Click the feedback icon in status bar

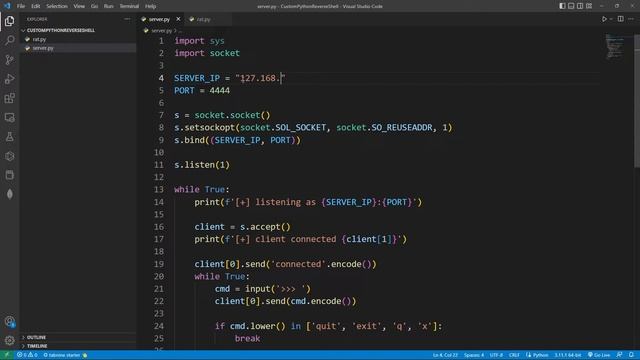(x=620, y=355)
